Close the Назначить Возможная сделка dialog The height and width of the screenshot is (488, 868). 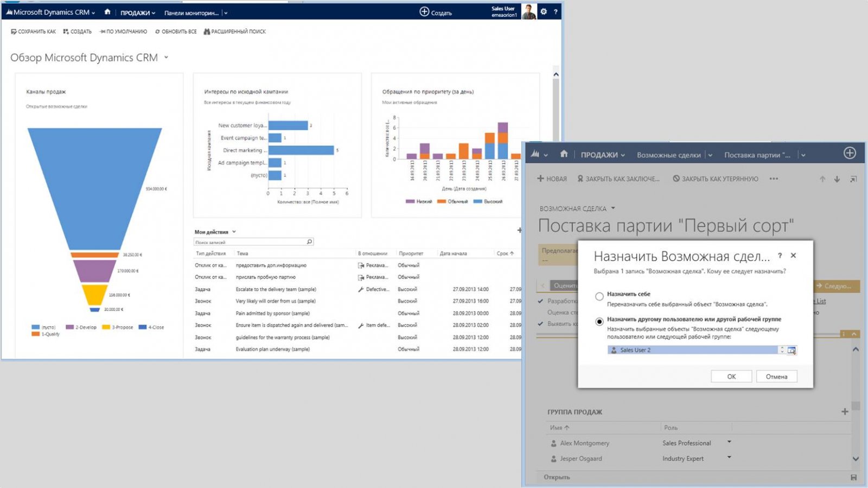(793, 255)
